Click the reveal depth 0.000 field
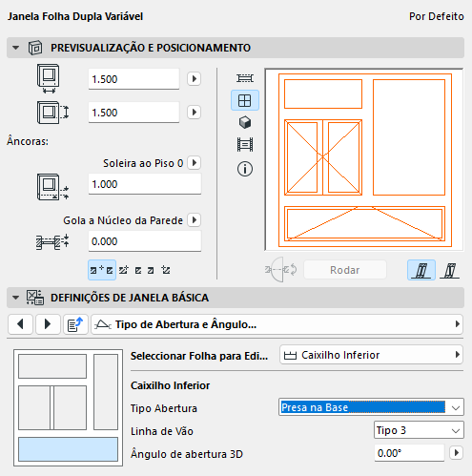 coord(145,241)
